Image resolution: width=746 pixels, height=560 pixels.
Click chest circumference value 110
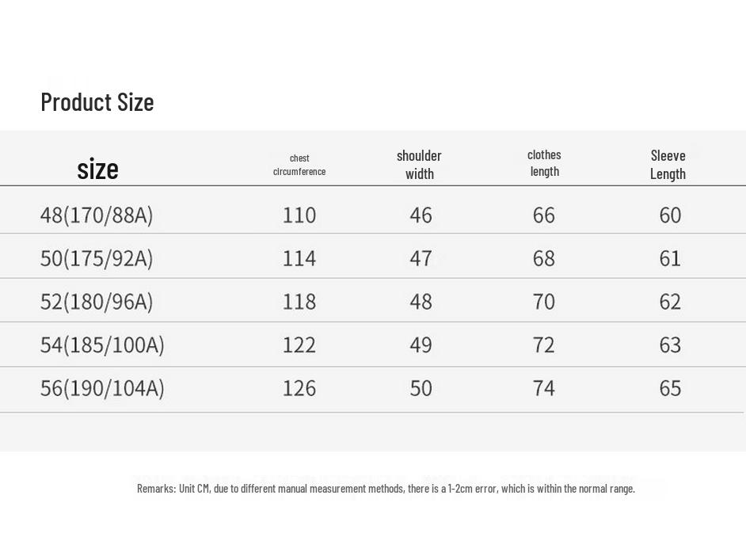tap(299, 215)
